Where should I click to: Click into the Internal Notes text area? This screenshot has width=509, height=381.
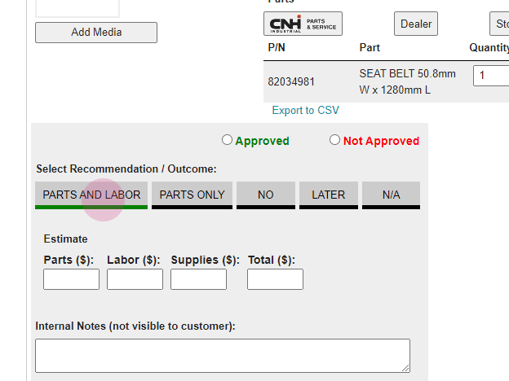223,356
